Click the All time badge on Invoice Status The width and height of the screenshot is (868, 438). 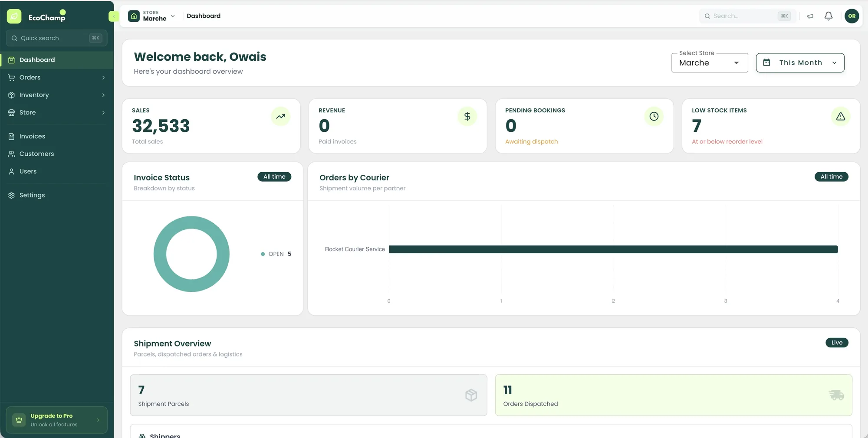pos(274,177)
